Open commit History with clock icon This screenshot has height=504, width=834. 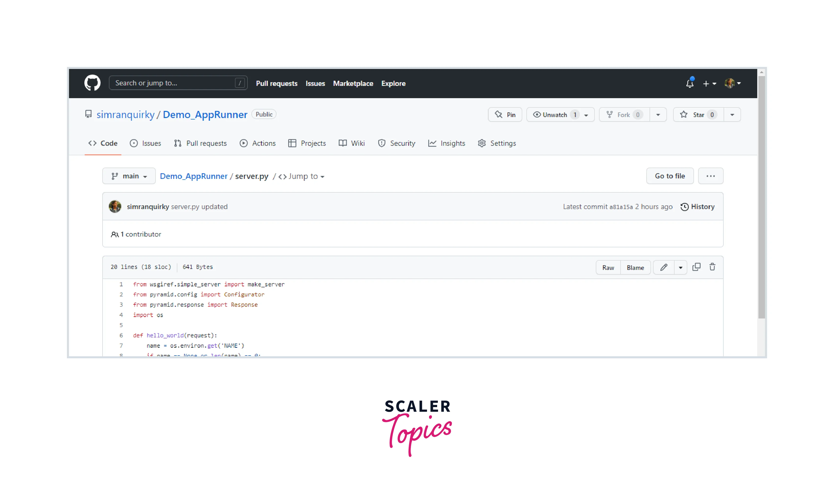pos(697,207)
